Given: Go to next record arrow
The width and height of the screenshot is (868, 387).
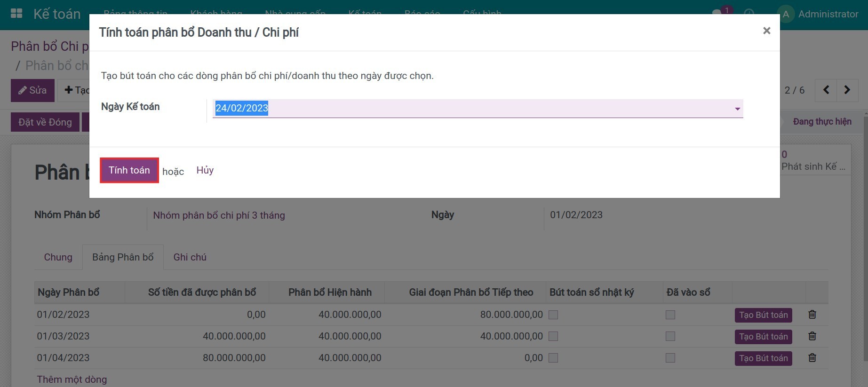Looking at the screenshot, I should pyautogui.click(x=847, y=90).
